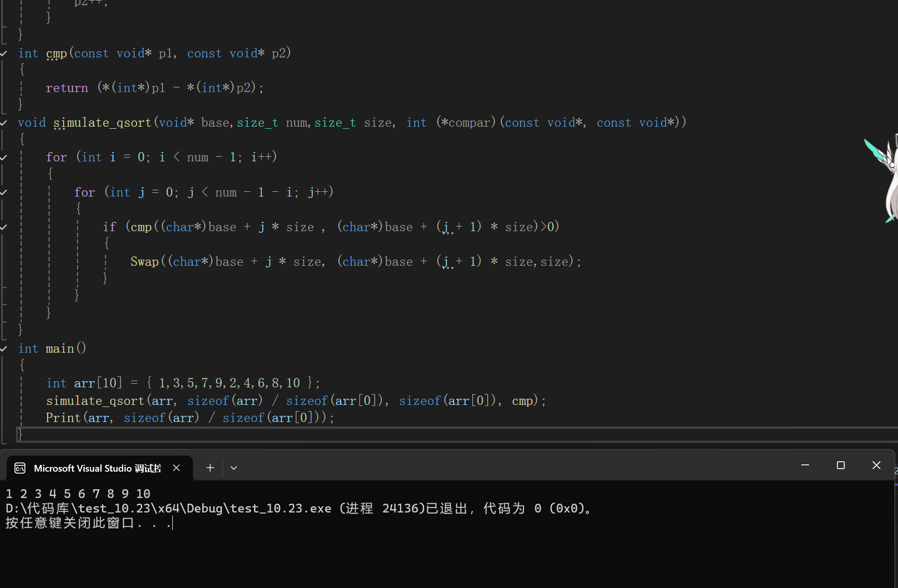Collapse the main function fold chevron
The width and height of the screenshot is (898, 588).
click(4, 349)
